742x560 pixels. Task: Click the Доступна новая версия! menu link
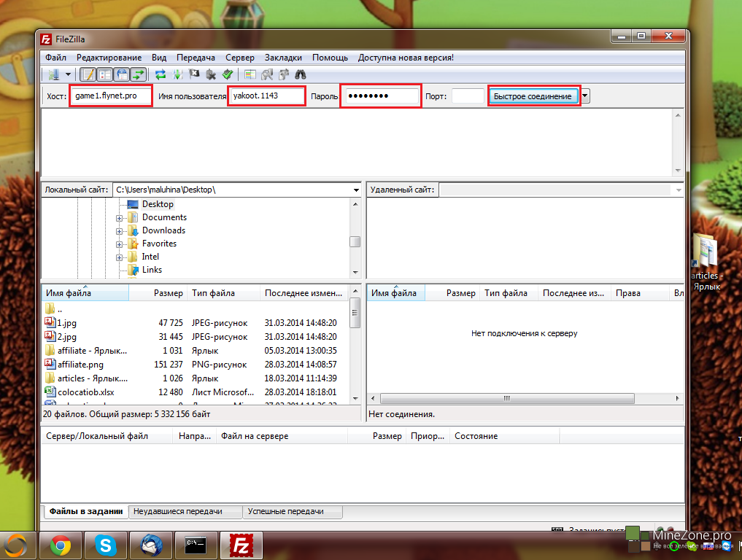point(405,58)
